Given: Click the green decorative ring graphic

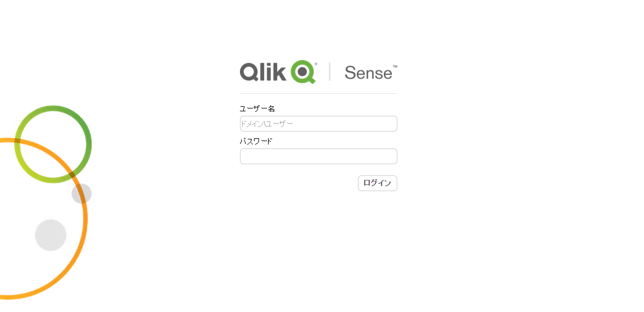Looking at the screenshot, I should (x=53, y=144).
